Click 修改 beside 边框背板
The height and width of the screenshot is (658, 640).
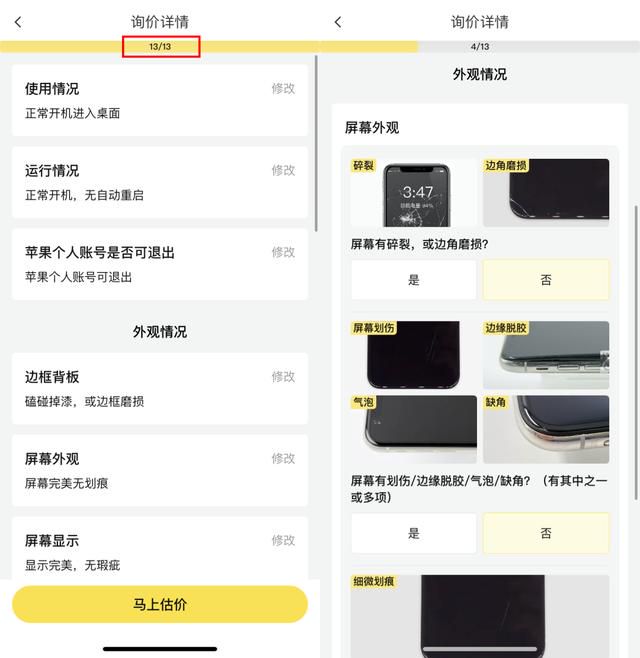coord(283,377)
